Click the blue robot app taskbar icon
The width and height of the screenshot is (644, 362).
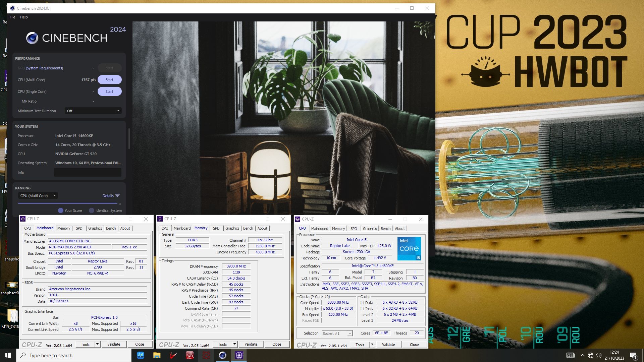point(140,355)
